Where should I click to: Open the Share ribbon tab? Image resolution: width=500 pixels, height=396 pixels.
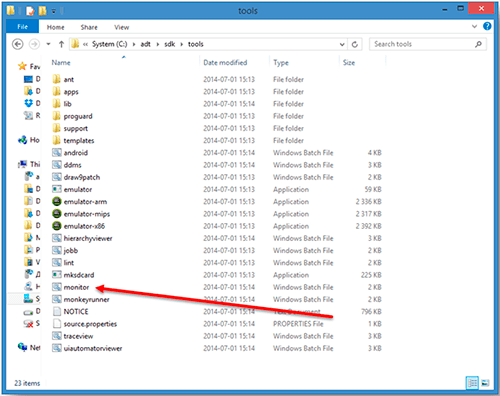[89, 27]
